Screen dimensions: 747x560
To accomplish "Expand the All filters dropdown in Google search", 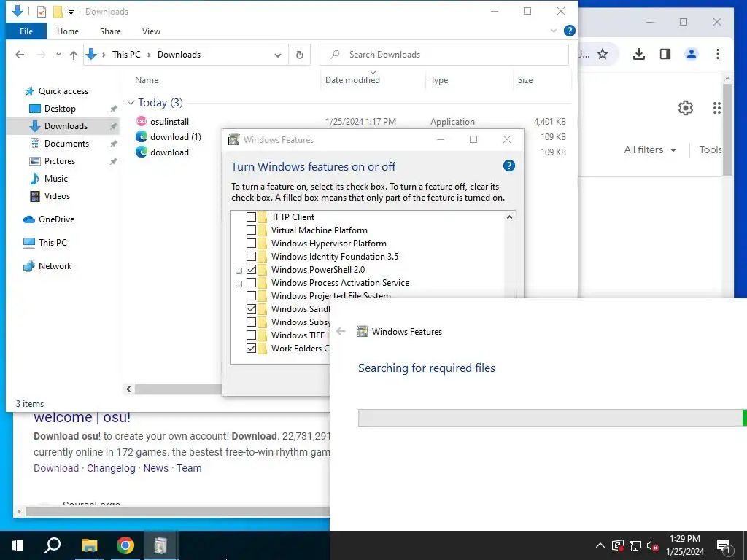I will (x=650, y=150).
